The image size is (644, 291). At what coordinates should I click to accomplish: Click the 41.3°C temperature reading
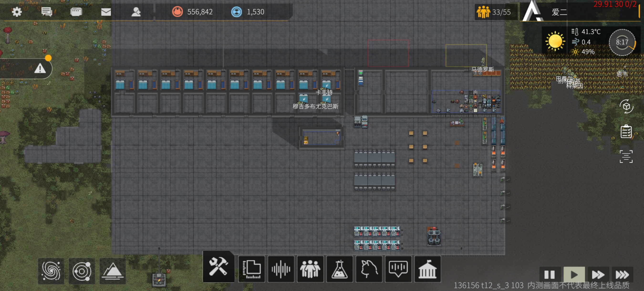click(x=591, y=32)
